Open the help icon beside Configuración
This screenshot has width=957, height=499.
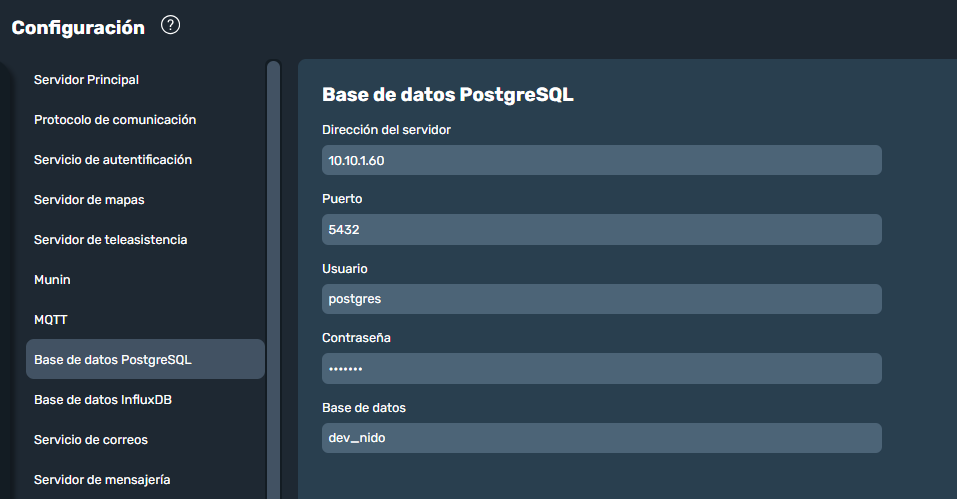click(170, 25)
